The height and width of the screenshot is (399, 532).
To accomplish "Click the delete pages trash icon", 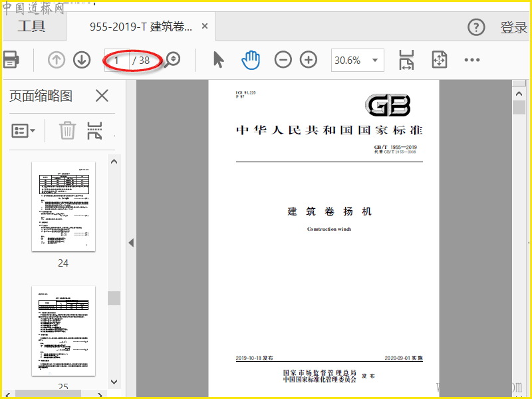I will 67,130.
